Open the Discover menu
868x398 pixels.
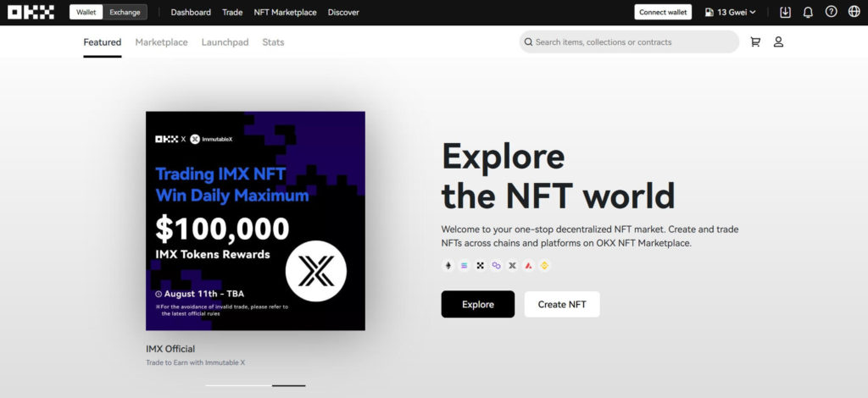tap(343, 12)
